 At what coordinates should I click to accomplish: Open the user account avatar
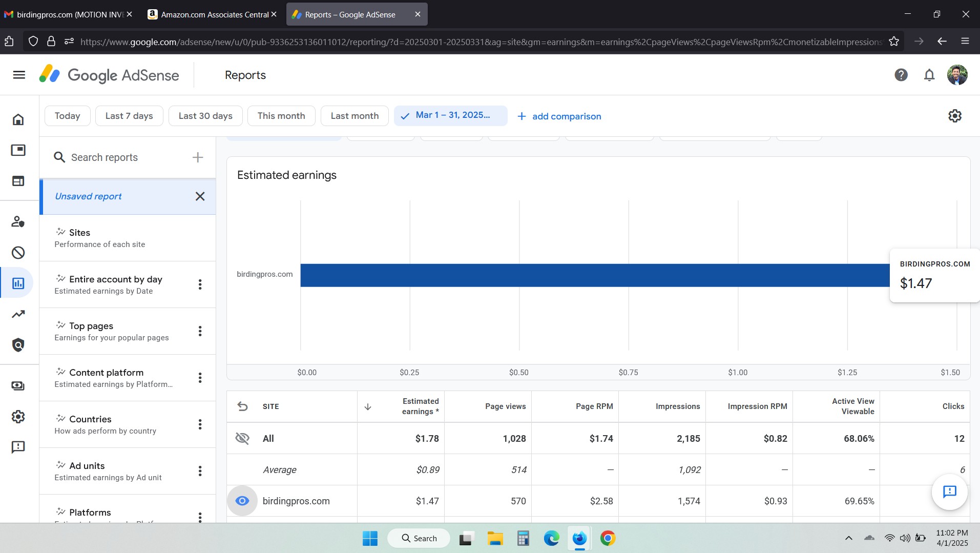[x=957, y=75]
